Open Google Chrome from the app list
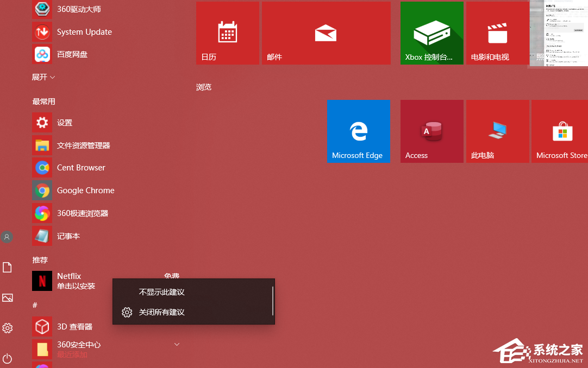 [x=85, y=191]
